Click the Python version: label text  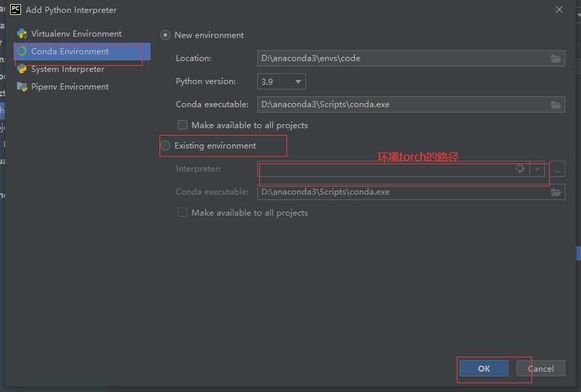pyautogui.click(x=206, y=81)
